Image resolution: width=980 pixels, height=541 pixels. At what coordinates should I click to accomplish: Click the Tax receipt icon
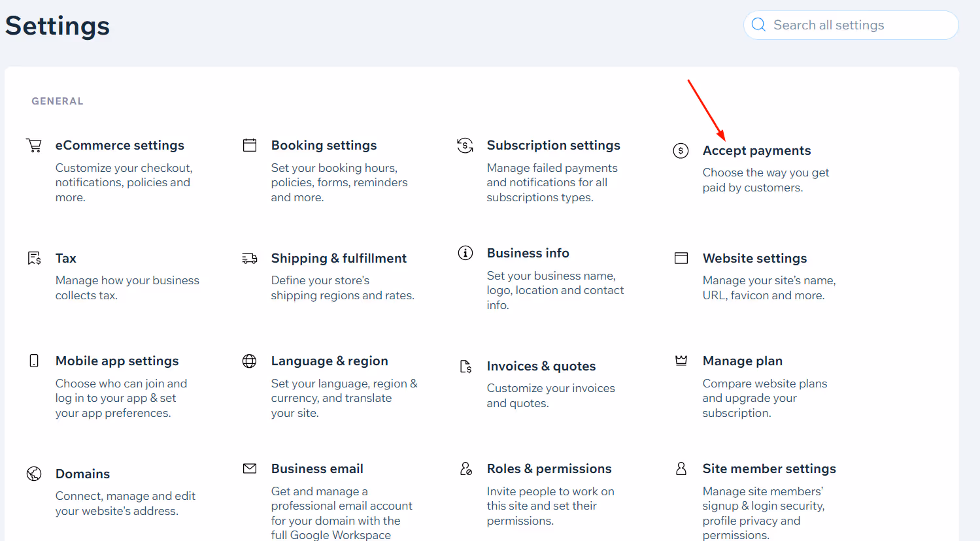pos(34,258)
